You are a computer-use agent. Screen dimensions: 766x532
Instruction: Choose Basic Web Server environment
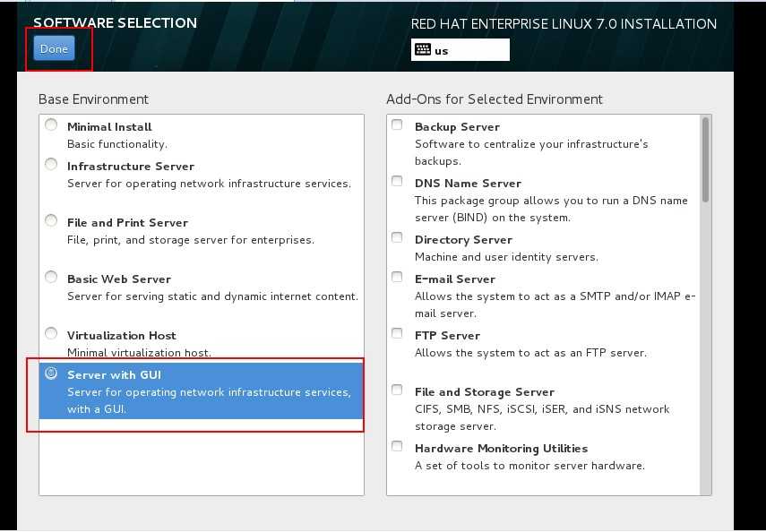(51, 278)
